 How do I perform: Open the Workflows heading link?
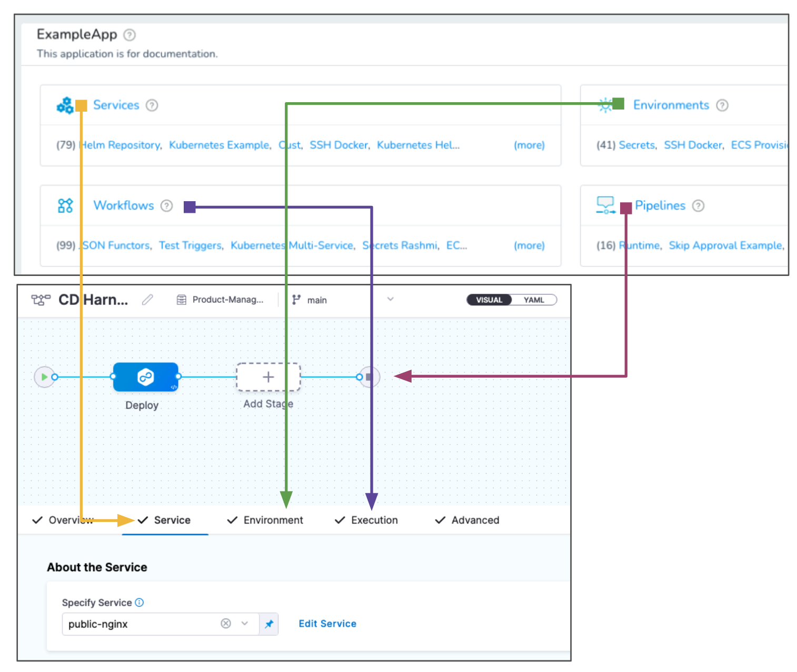tap(124, 205)
